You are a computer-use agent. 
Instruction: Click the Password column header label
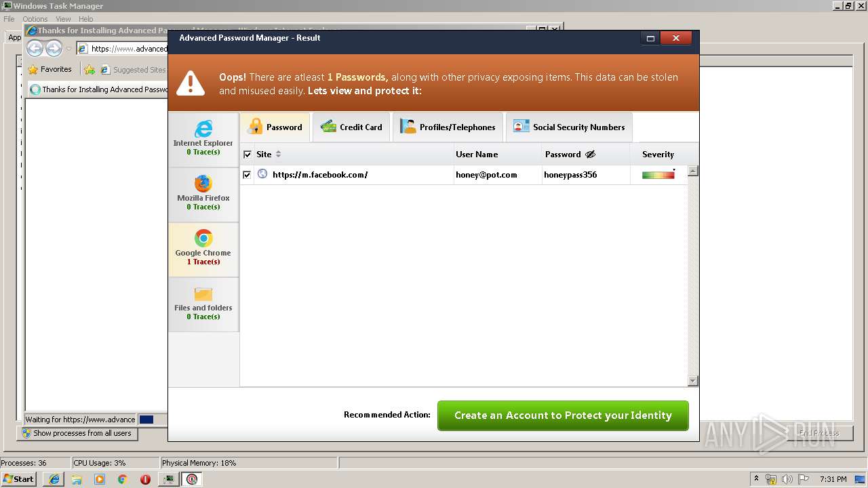pyautogui.click(x=563, y=155)
